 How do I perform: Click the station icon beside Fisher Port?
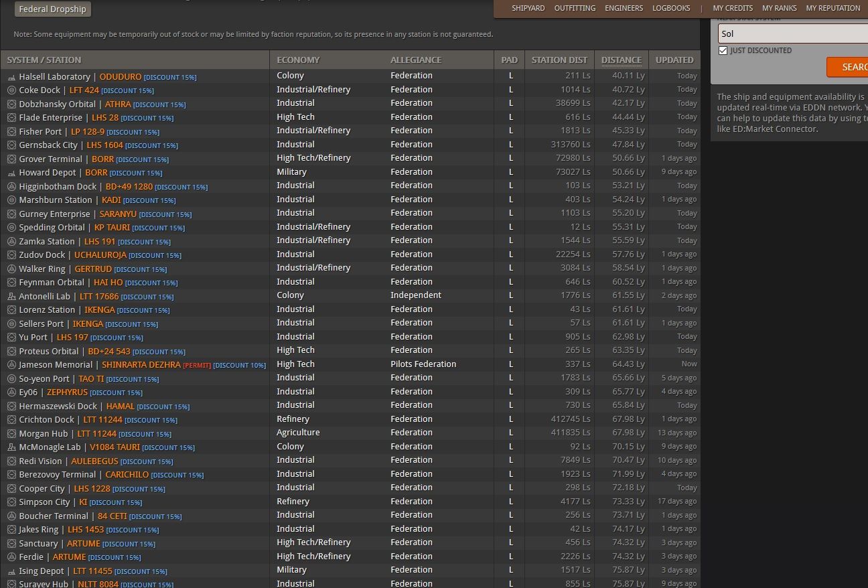coord(11,132)
